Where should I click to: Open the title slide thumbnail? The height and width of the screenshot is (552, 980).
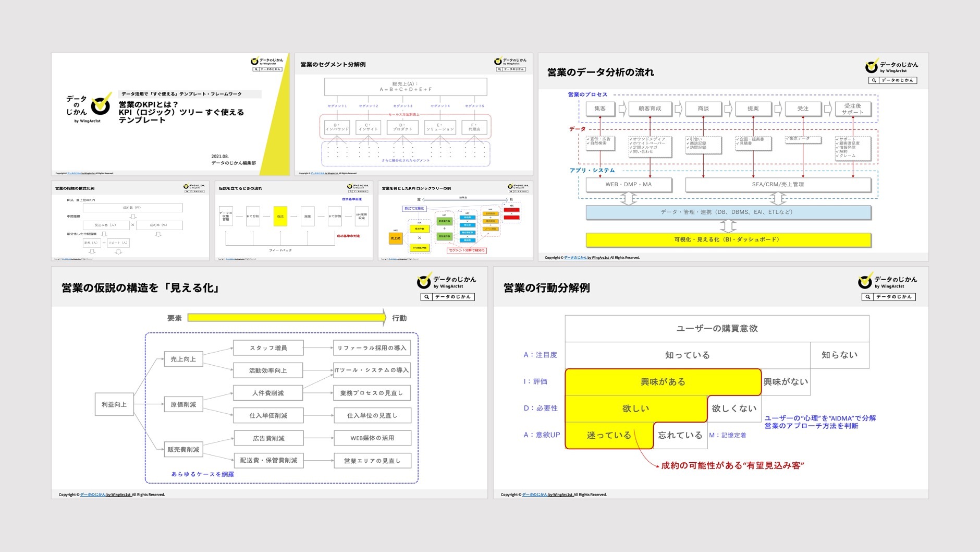[x=170, y=114]
